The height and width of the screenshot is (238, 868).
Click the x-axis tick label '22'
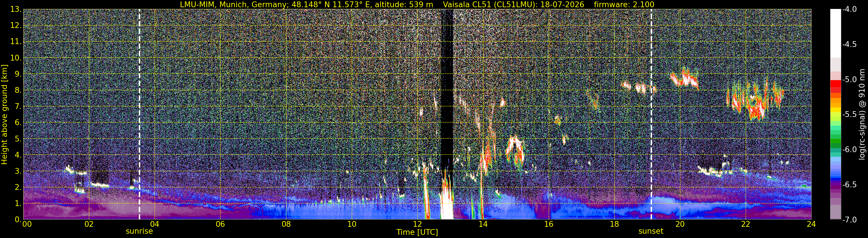point(746,224)
